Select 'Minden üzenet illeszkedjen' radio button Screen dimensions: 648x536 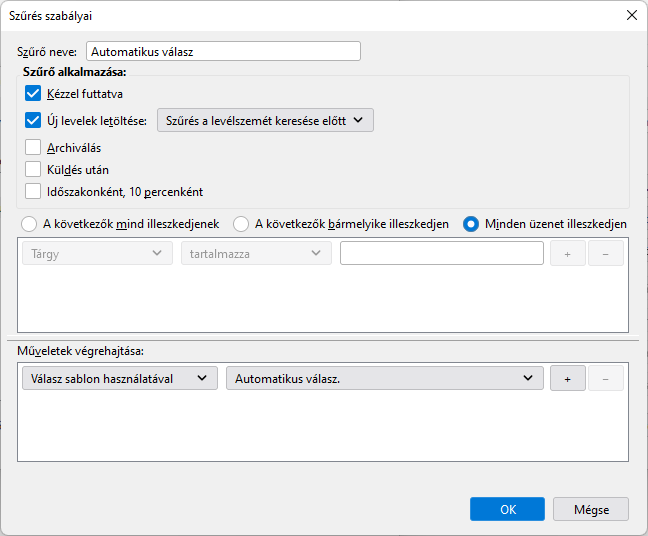[471, 224]
